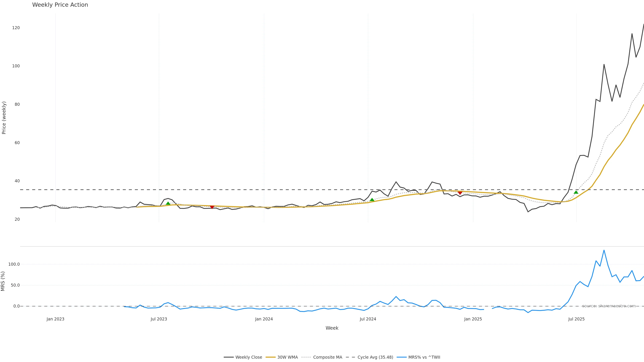Click the gold 30W WMA legend line swatch

click(x=271, y=357)
